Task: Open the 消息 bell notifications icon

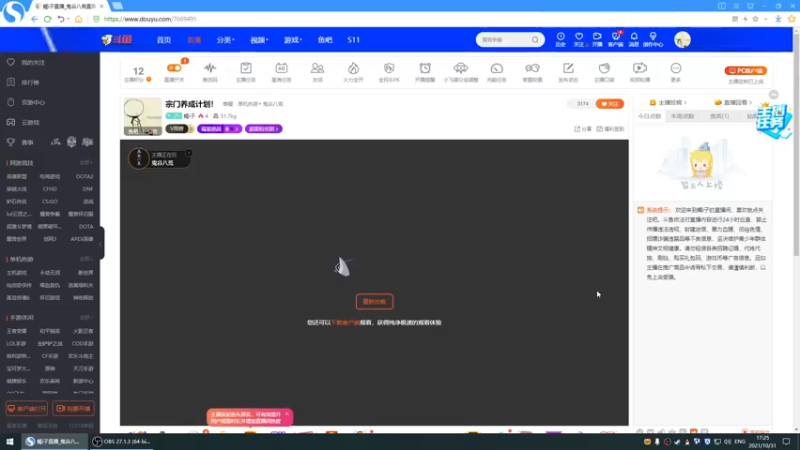Action: (x=634, y=39)
